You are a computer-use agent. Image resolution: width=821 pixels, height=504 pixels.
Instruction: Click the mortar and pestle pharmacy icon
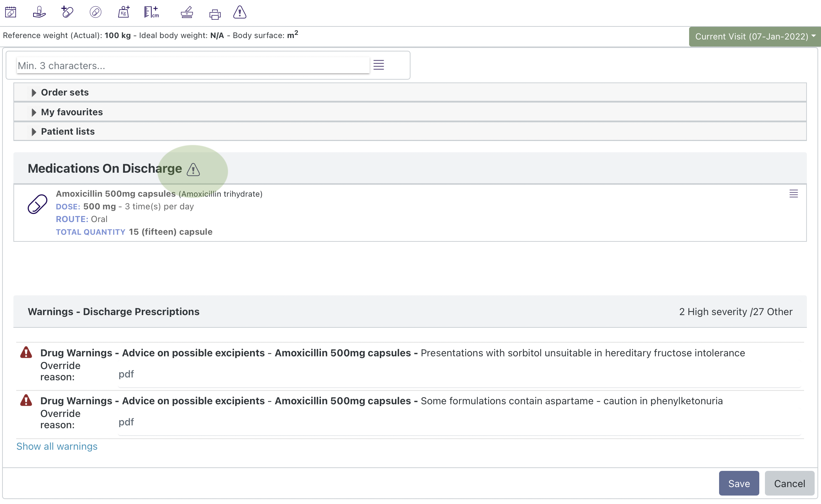(187, 12)
